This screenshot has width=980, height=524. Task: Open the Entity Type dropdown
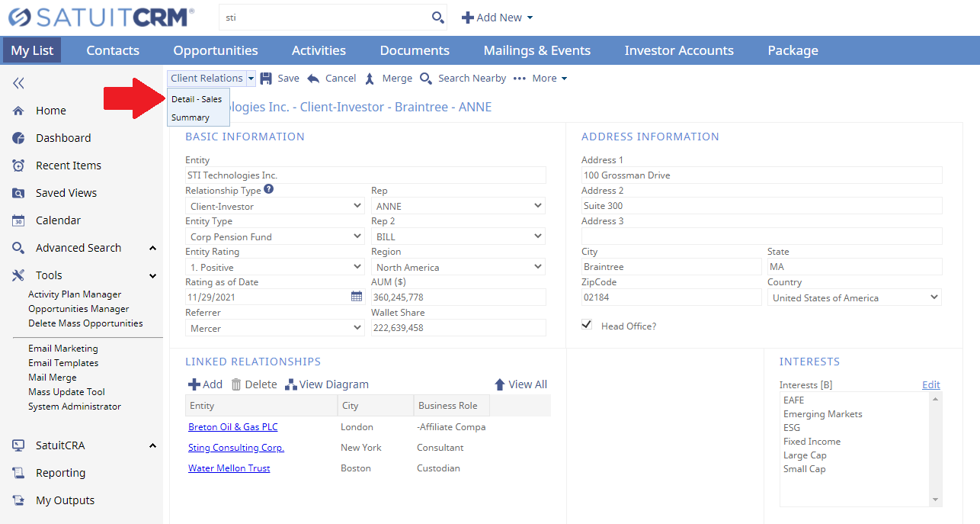[275, 236]
